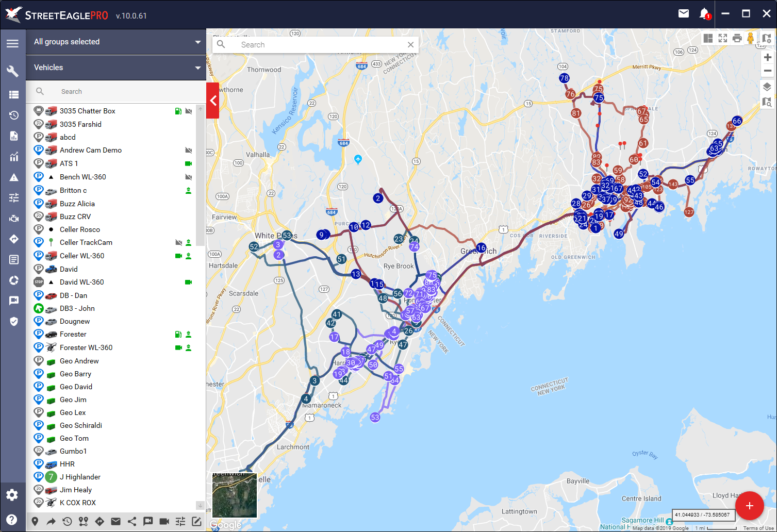Click the chat camera icon in bottom toolbar

(x=148, y=521)
